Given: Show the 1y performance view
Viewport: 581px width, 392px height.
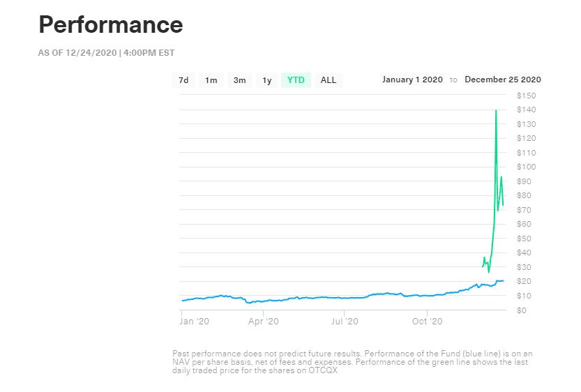Looking at the screenshot, I should [267, 80].
